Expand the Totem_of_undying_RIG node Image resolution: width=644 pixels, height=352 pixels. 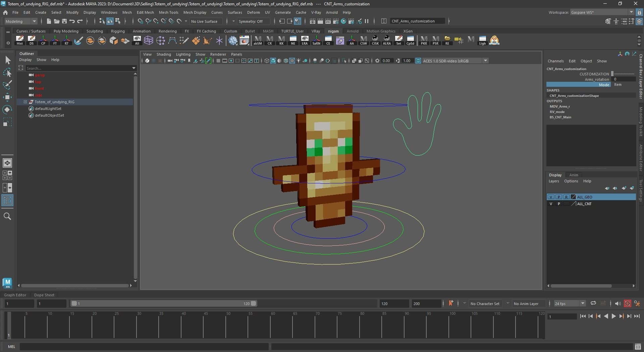[25, 102]
